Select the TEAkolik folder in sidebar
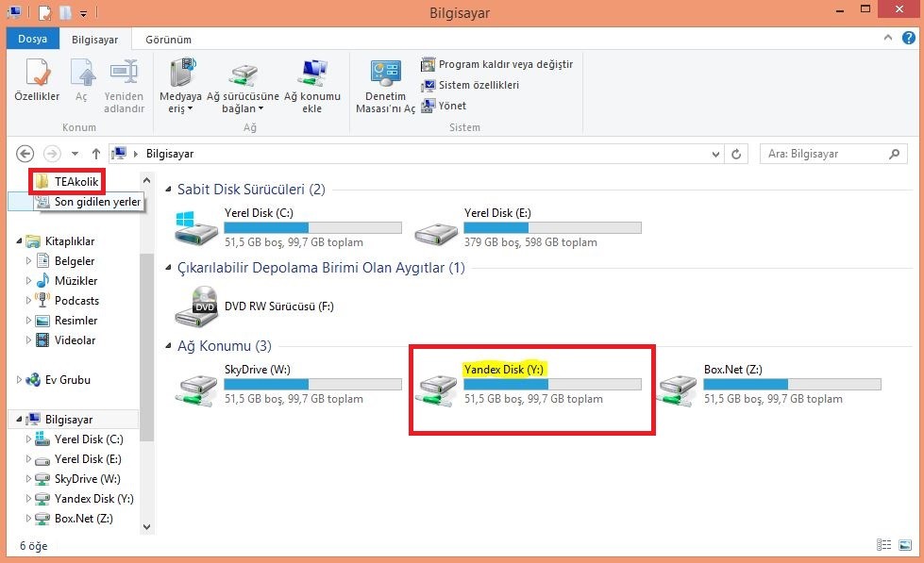This screenshot has width=924, height=563. [x=68, y=181]
